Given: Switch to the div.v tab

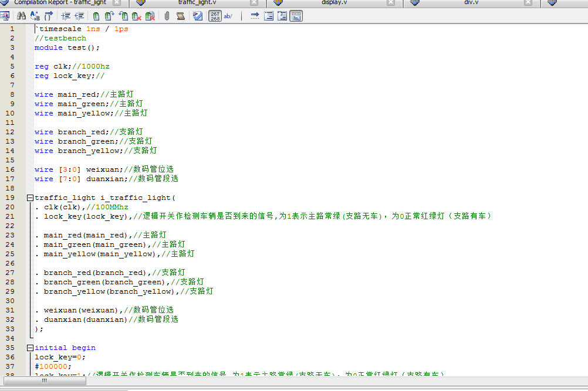Looking at the screenshot, I should tap(471, 2).
